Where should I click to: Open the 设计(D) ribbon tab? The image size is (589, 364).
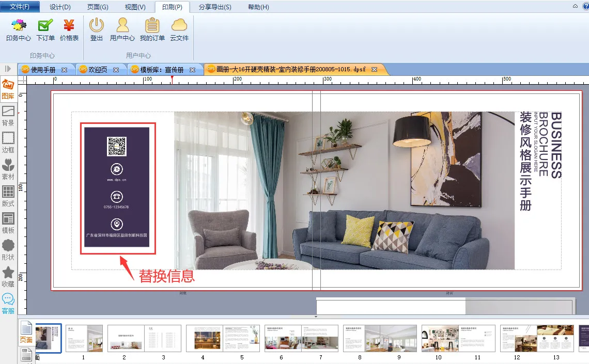(x=60, y=7)
